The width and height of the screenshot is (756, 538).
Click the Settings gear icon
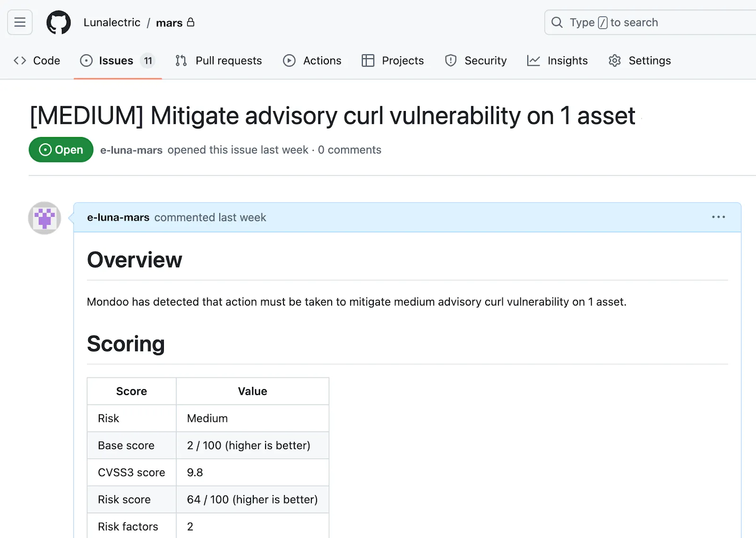(615, 60)
